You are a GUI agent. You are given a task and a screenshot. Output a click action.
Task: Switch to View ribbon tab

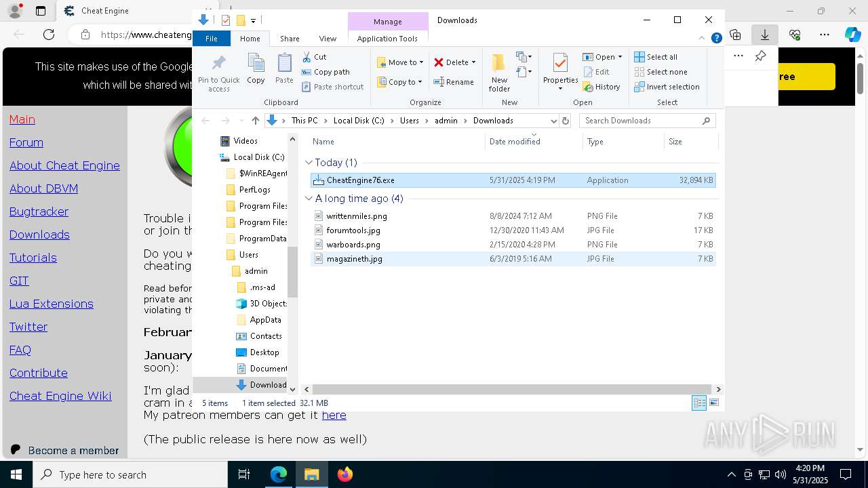tap(328, 39)
